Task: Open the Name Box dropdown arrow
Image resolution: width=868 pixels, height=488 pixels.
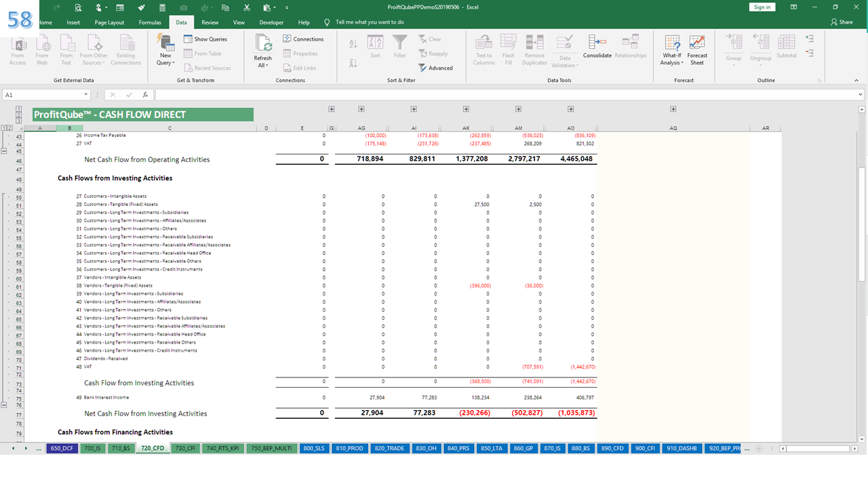Action: tap(86, 95)
